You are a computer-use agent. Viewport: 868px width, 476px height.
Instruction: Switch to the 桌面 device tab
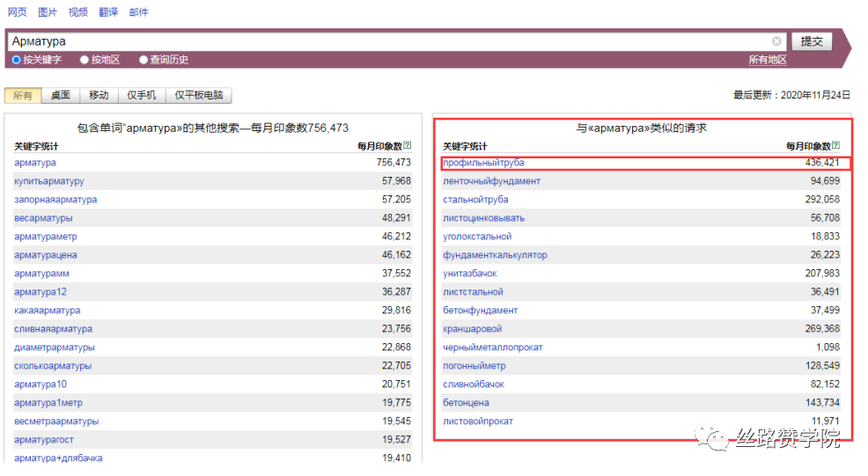[x=61, y=95]
